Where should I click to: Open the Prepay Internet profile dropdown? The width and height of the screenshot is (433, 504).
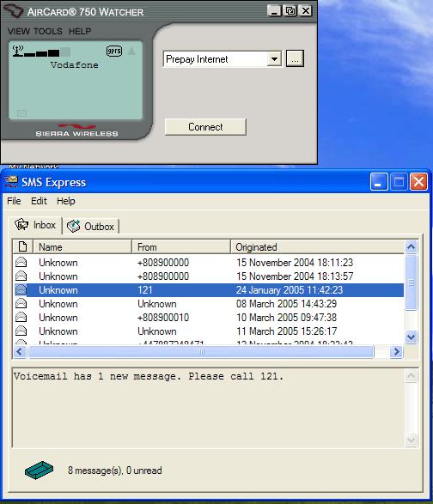pyautogui.click(x=274, y=59)
